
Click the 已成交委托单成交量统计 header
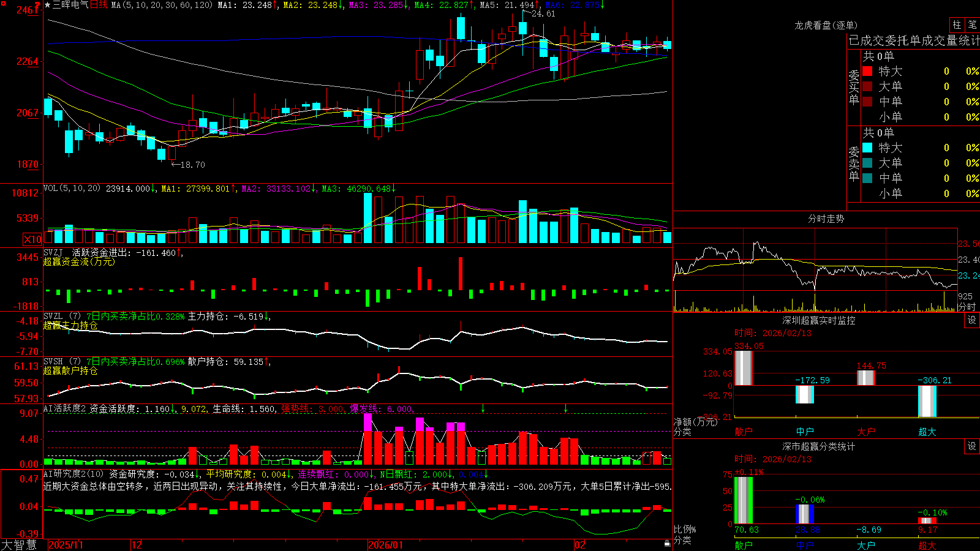tap(914, 41)
